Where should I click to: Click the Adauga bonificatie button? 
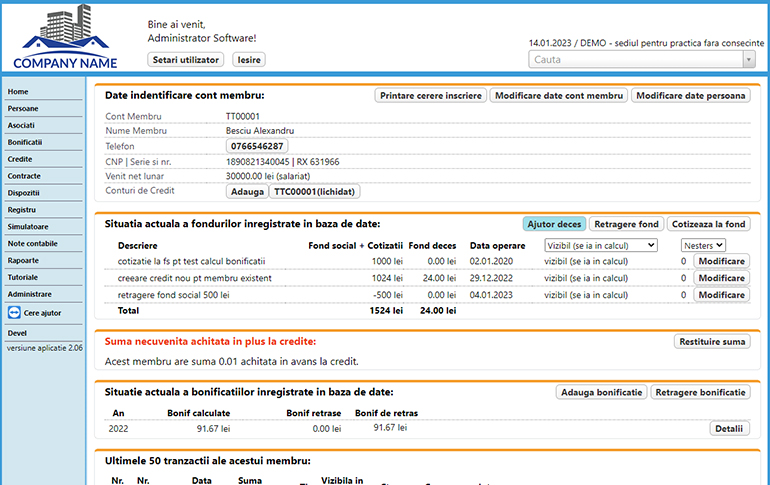click(602, 392)
